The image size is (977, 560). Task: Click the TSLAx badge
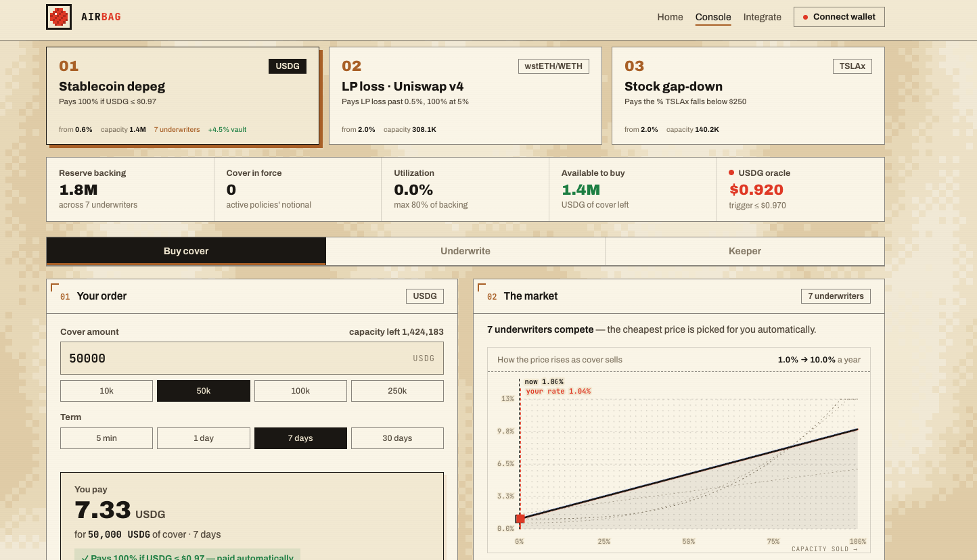pyautogui.click(x=852, y=66)
